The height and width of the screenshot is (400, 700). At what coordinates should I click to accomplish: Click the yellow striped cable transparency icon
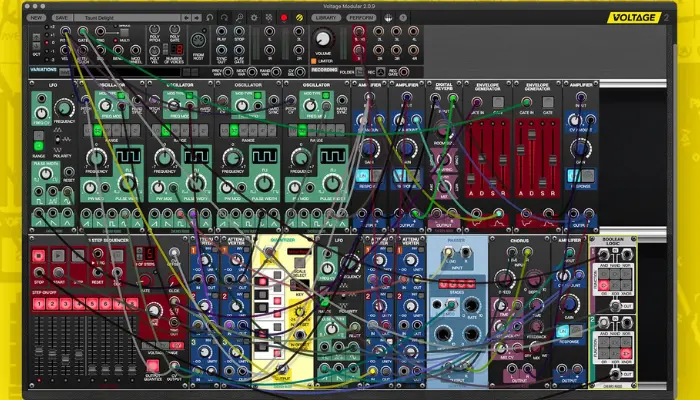pos(299,18)
